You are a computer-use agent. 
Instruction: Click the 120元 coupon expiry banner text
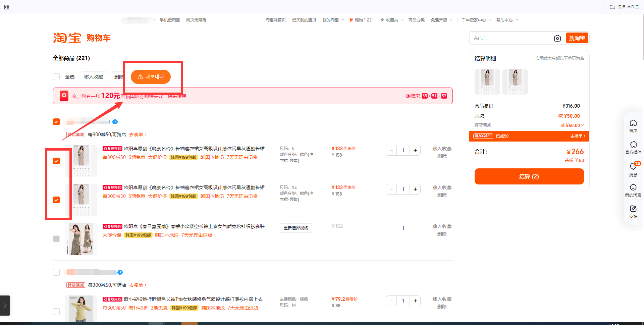(129, 96)
